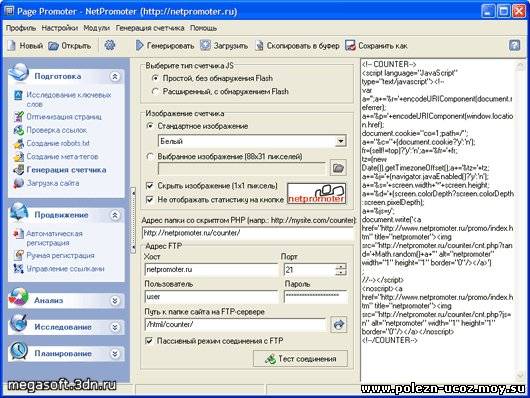Click the link management icon
530x398 pixels.
[x=18, y=268]
